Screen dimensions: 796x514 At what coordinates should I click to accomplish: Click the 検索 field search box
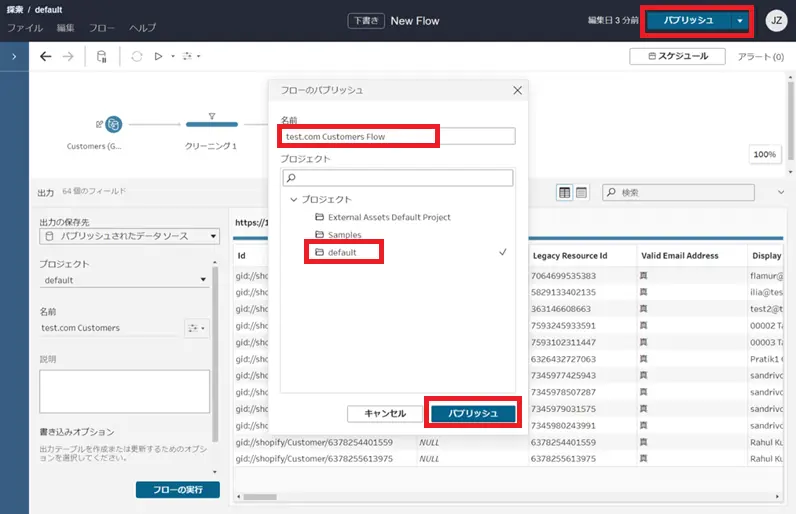click(x=678, y=192)
